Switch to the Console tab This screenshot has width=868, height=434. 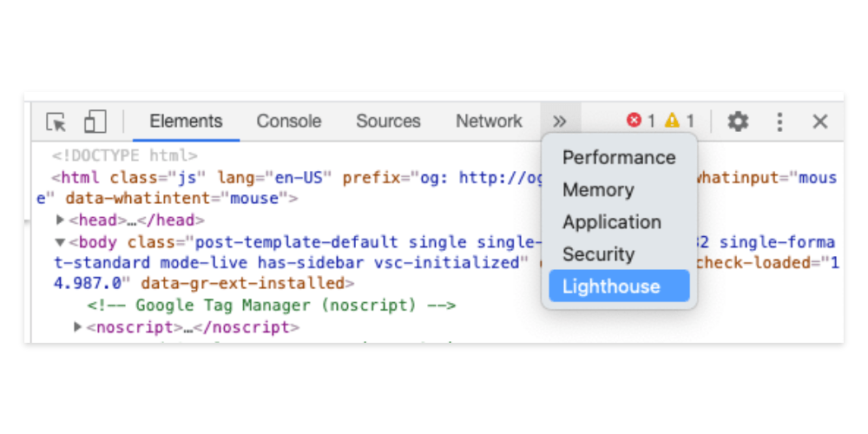click(289, 122)
